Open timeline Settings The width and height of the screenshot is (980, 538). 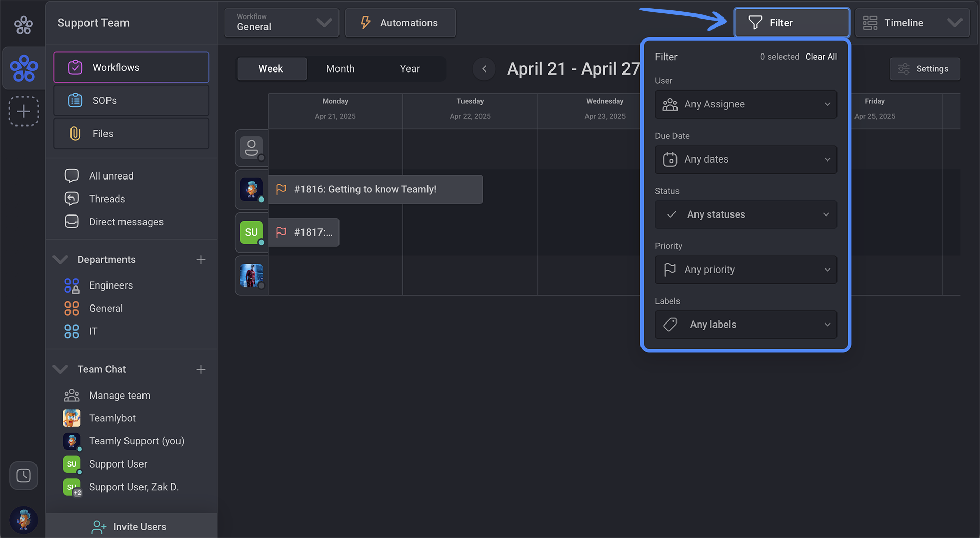tap(925, 69)
